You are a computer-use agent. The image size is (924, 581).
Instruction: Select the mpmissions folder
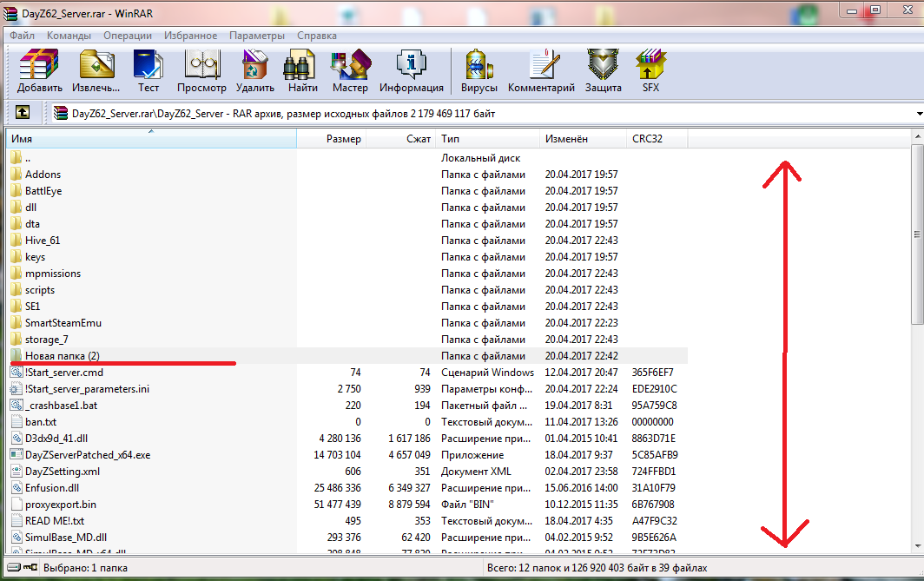tap(53, 274)
